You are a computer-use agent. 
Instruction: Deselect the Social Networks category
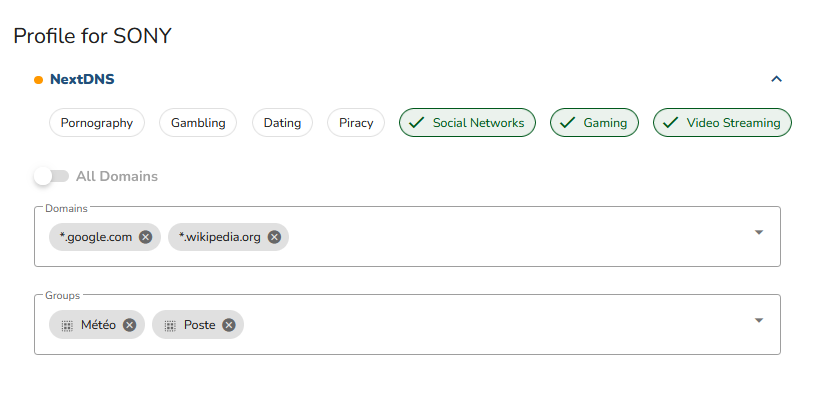pos(467,123)
